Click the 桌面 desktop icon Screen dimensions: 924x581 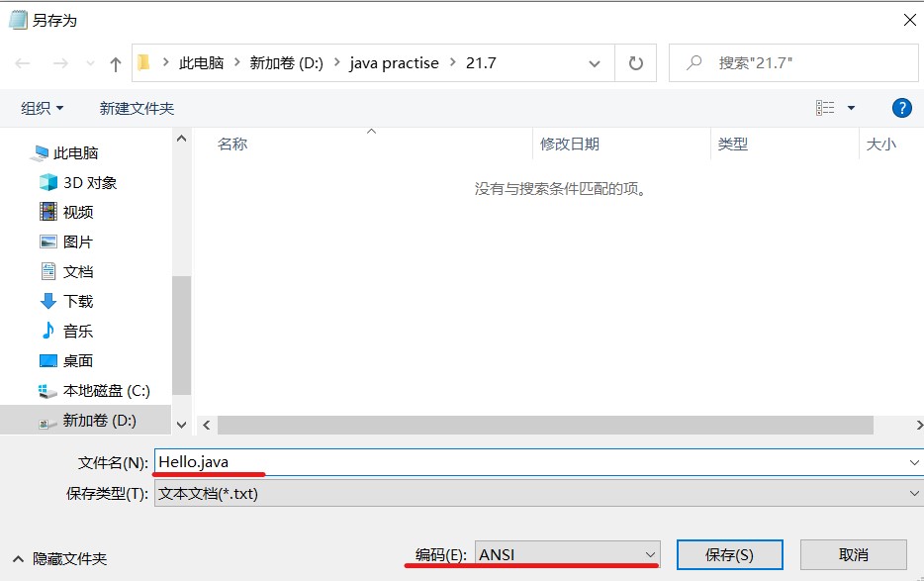click(48, 360)
